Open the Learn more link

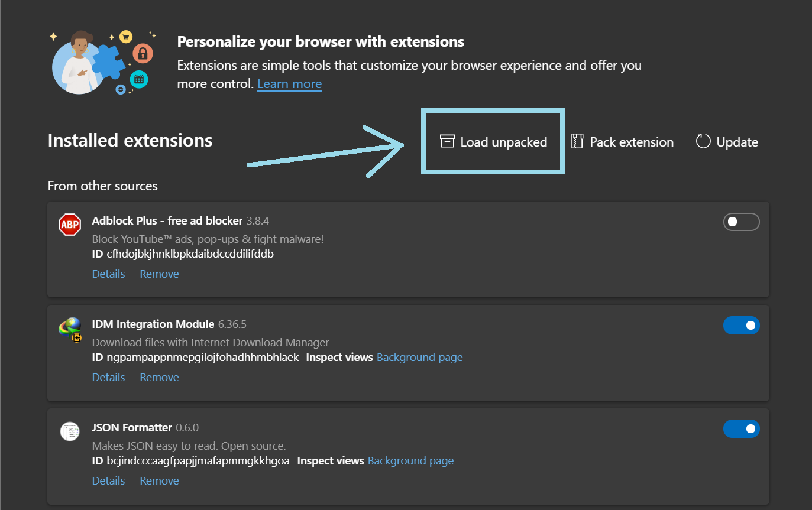click(x=289, y=84)
